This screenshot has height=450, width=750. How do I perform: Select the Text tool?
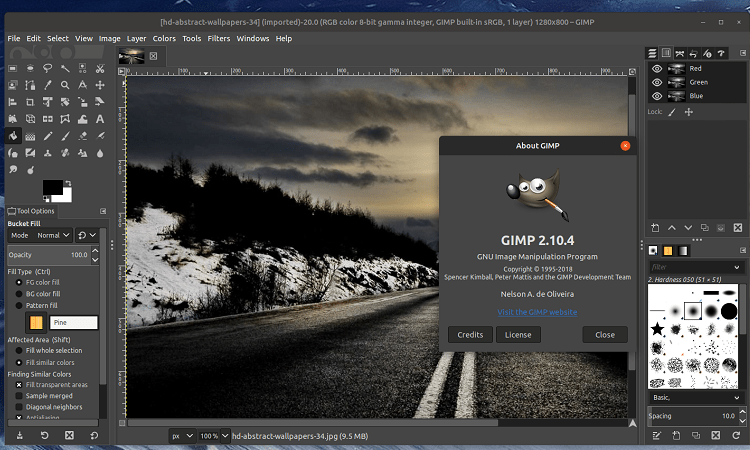pos(100,119)
